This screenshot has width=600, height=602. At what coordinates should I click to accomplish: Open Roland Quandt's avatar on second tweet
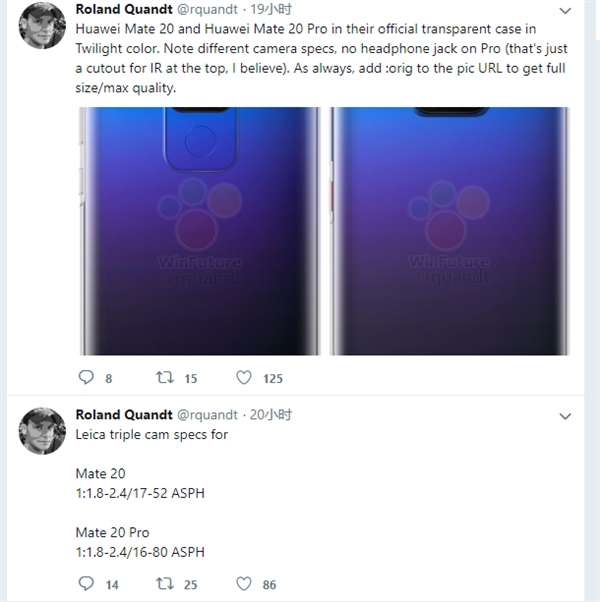point(41,431)
